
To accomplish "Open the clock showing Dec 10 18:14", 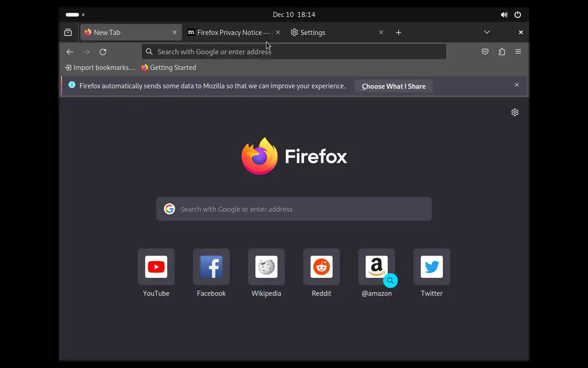I will (x=294, y=15).
